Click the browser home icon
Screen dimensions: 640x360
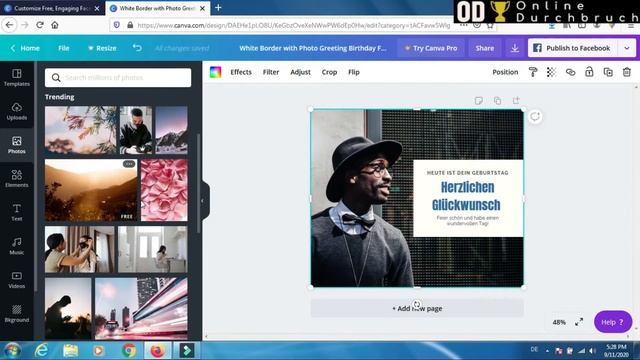[55, 25]
